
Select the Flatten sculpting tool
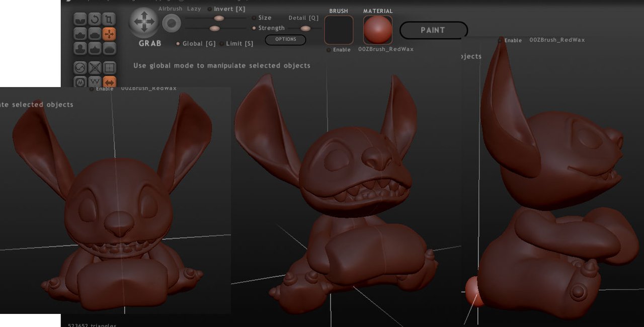click(x=95, y=34)
